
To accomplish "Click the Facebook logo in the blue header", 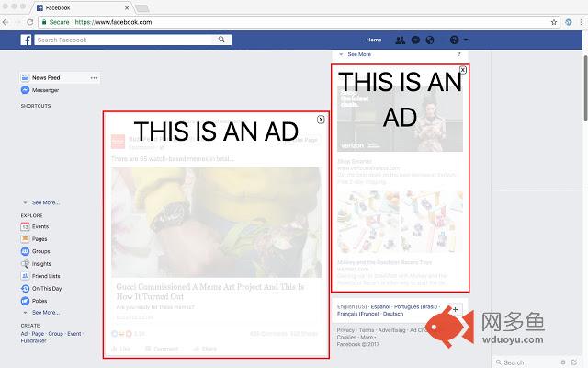I will click(x=26, y=40).
